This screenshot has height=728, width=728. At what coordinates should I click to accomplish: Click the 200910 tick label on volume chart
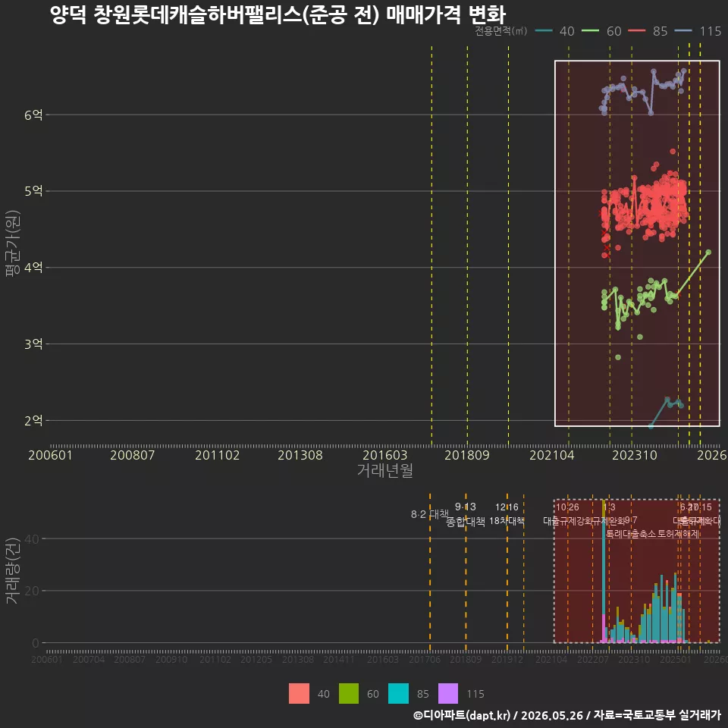[171, 659]
